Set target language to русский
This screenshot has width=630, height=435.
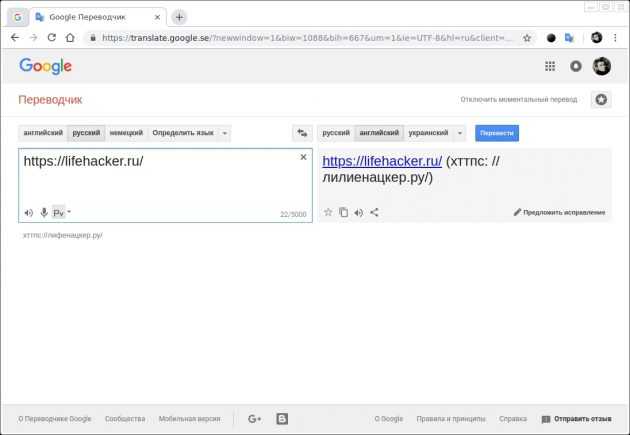[x=336, y=133]
